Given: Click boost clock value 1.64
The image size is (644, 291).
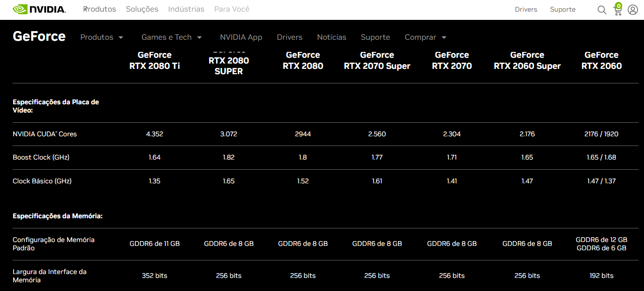Looking at the screenshot, I should point(154,157).
